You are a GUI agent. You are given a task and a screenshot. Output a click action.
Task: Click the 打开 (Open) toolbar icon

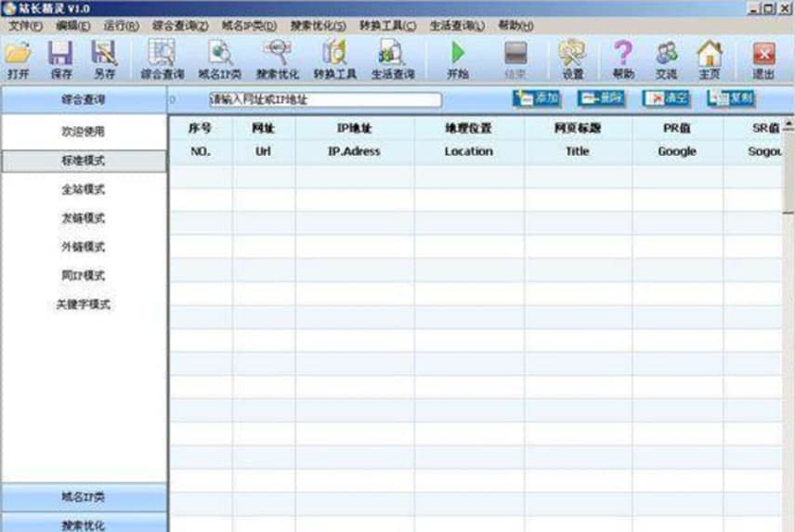point(19,59)
